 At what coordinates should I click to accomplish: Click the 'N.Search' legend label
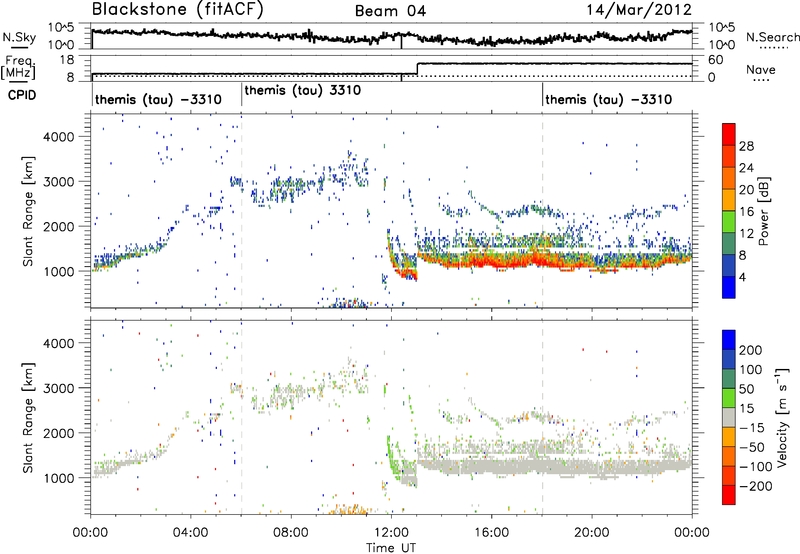click(772, 37)
